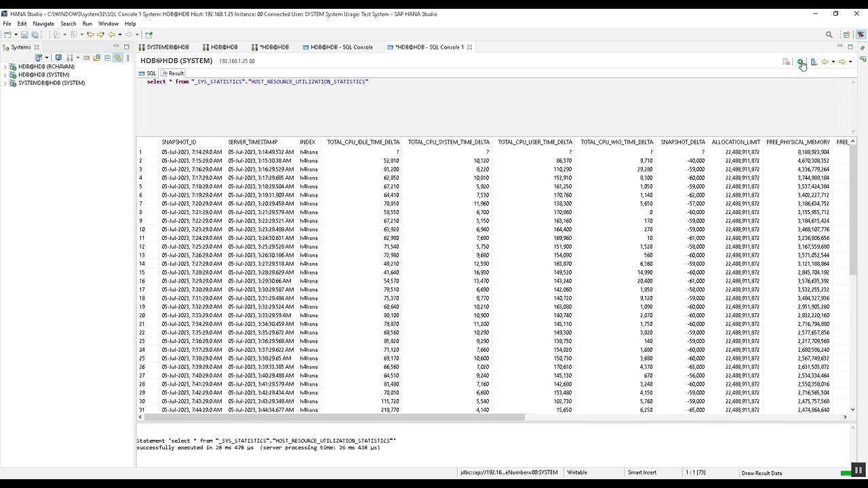868x488 pixels.
Task: Open SQL console Forward arrow dropdown
Action: (850, 62)
